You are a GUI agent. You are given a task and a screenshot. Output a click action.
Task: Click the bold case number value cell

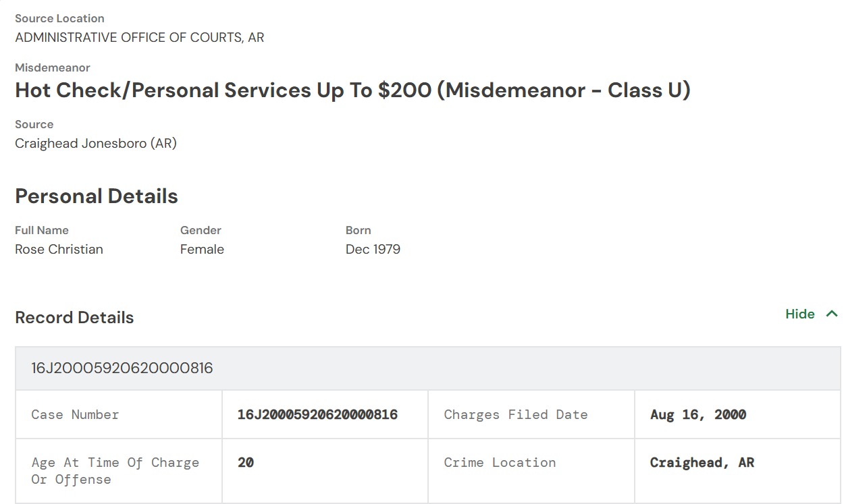point(317,415)
